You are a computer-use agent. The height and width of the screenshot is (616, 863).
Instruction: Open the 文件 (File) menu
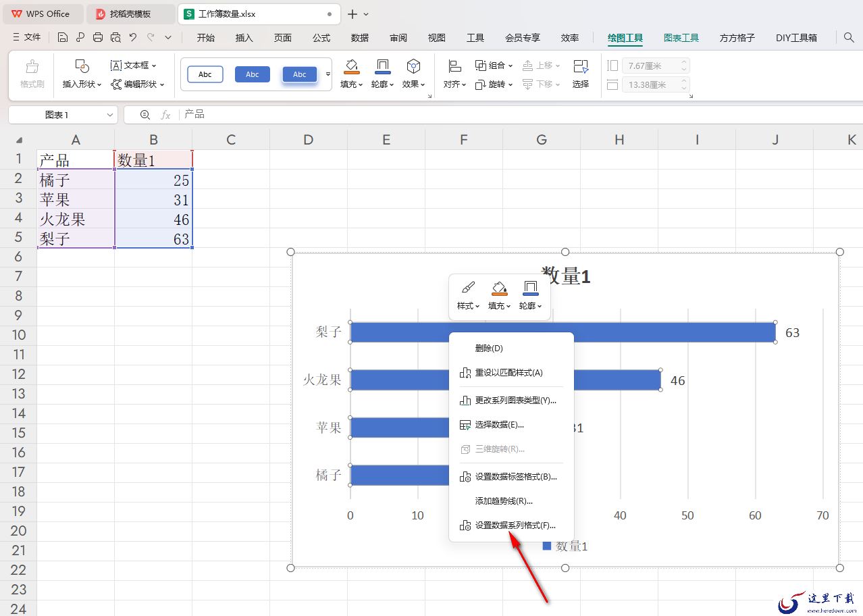[27, 38]
